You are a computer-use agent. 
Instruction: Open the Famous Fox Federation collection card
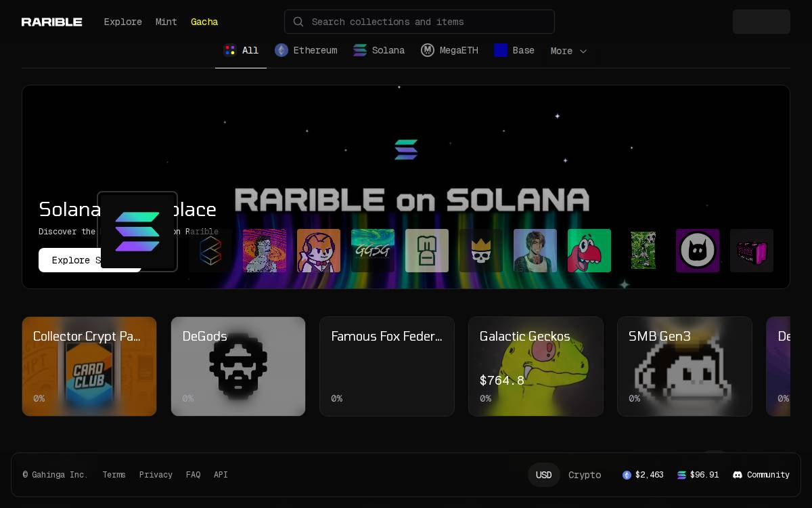tap(387, 366)
